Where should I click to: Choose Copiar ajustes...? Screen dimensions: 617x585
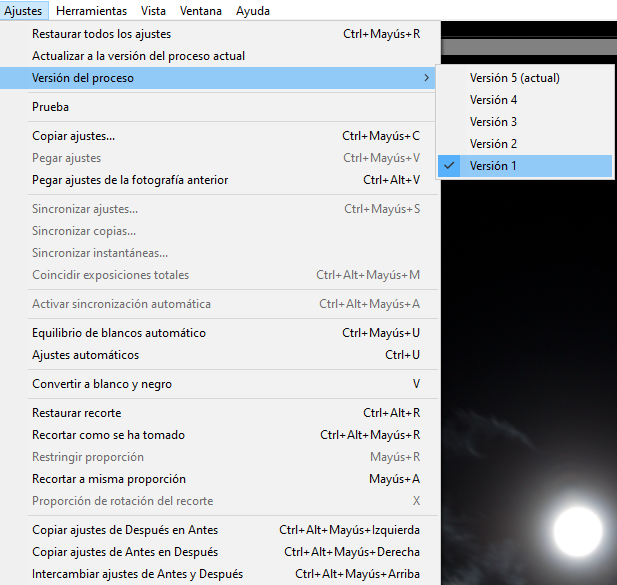218,136
